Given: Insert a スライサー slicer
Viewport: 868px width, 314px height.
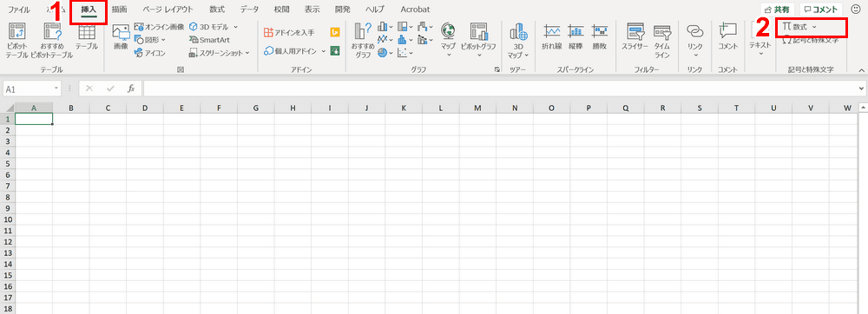Looking at the screenshot, I should coord(635,36).
